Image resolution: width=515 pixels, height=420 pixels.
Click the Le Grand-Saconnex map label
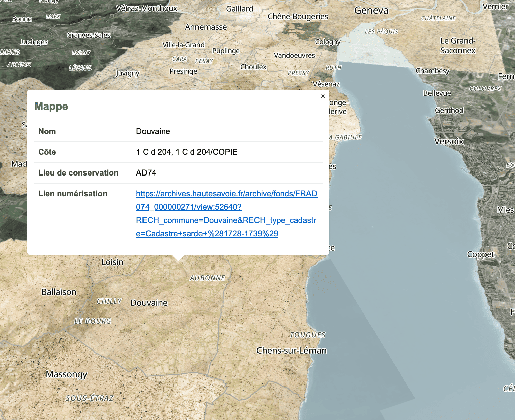tap(458, 46)
